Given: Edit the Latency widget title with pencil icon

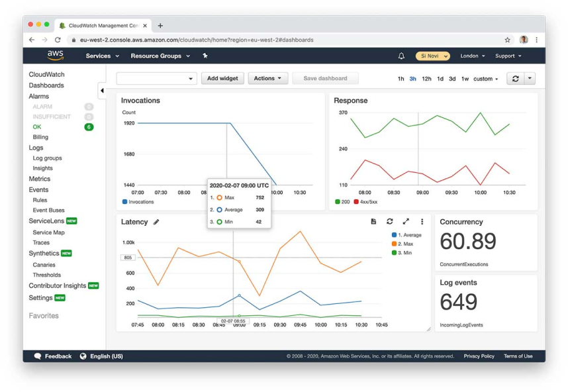Looking at the screenshot, I should coord(156,222).
